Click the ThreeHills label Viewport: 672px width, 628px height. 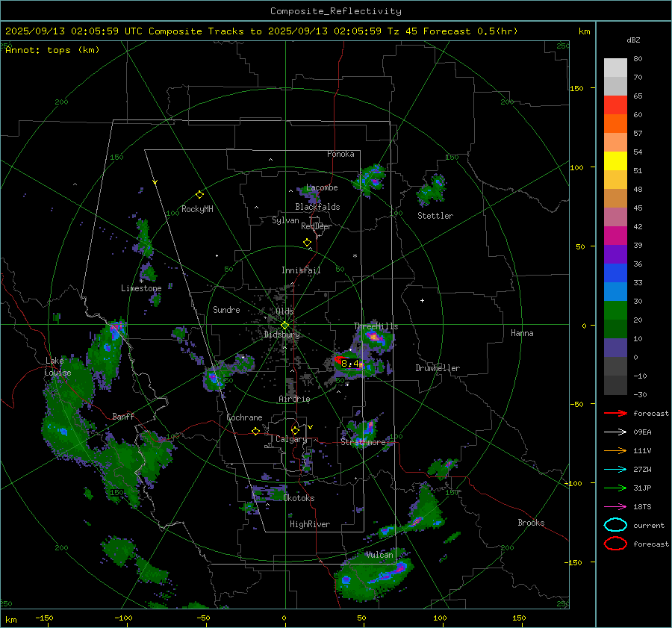[376, 326]
